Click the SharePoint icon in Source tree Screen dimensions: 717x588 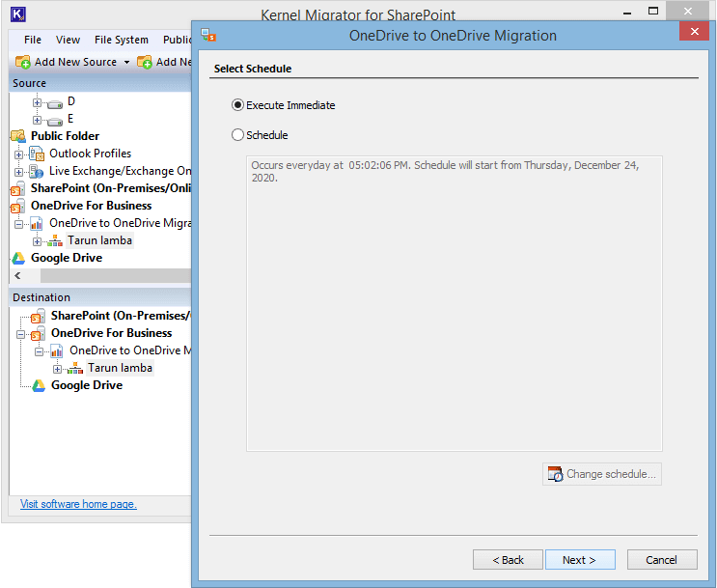coord(17,188)
